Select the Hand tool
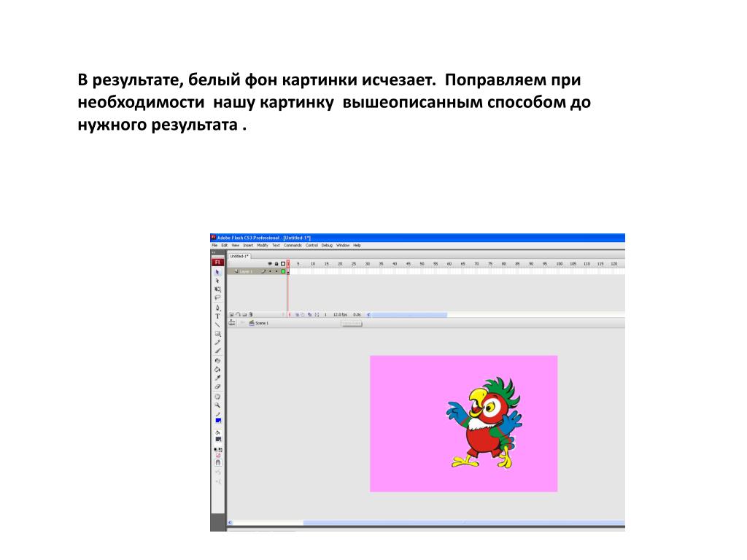This screenshot has height=560, width=747. [x=217, y=396]
